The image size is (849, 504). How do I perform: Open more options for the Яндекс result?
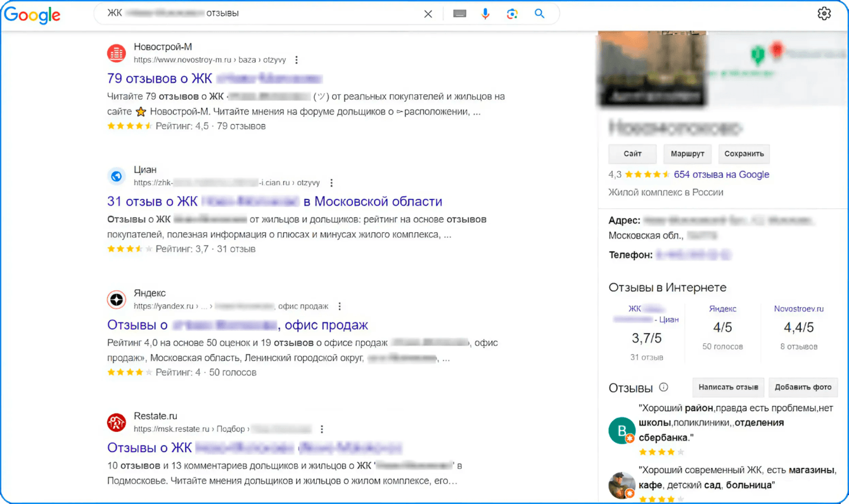pyautogui.click(x=340, y=306)
